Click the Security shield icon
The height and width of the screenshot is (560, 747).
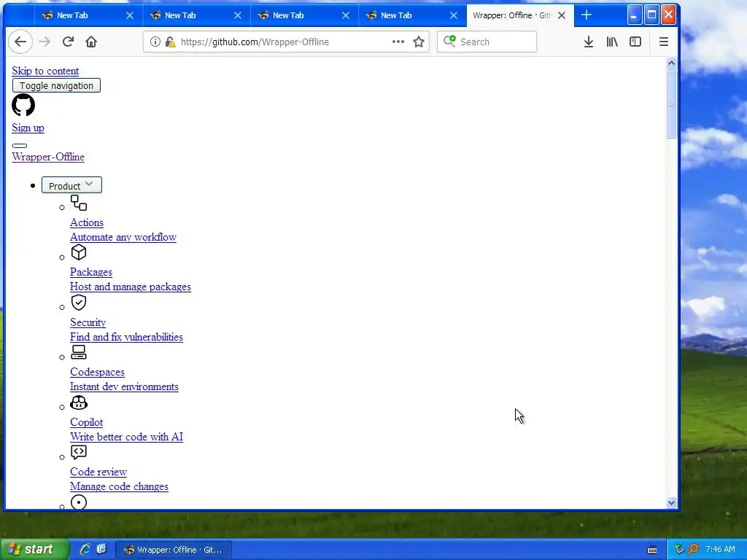coord(79,303)
